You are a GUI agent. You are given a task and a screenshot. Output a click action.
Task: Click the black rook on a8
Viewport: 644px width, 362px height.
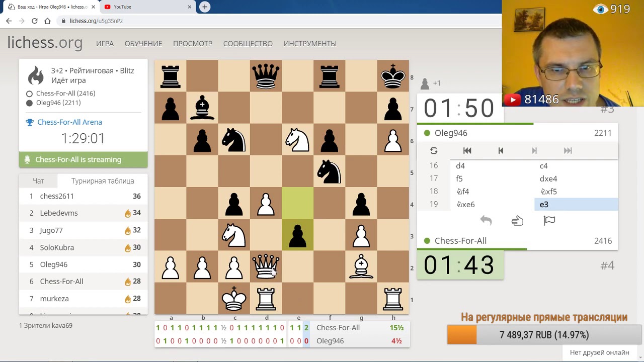[x=171, y=76]
